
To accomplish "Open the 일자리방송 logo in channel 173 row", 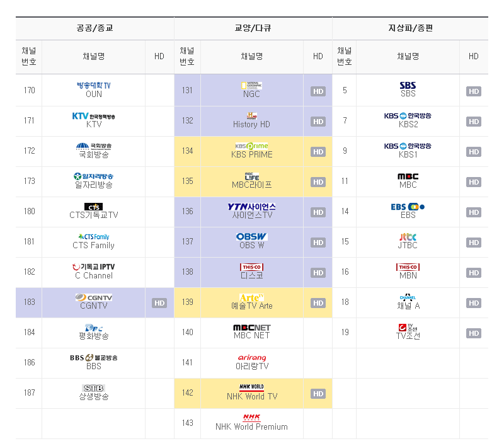I will [93, 176].
